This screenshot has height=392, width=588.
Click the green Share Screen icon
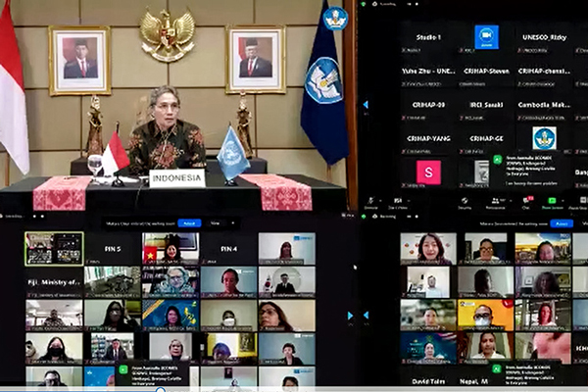click(x=552, y=202)
